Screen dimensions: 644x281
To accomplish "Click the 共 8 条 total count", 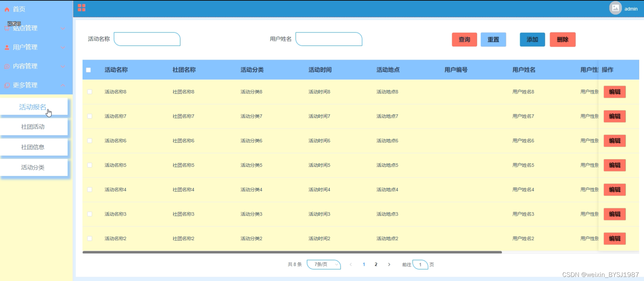I will (x=295, y=264).
